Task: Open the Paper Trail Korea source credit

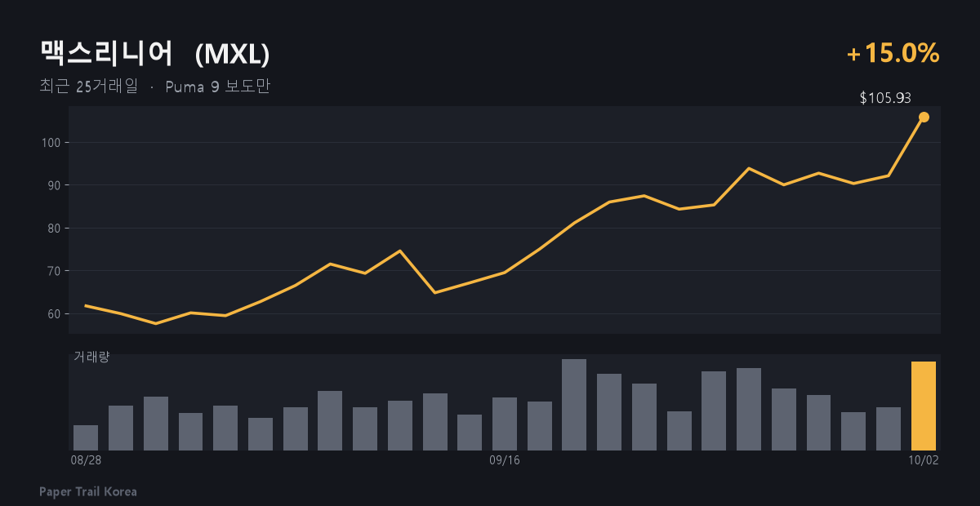Action: [88, 491]
